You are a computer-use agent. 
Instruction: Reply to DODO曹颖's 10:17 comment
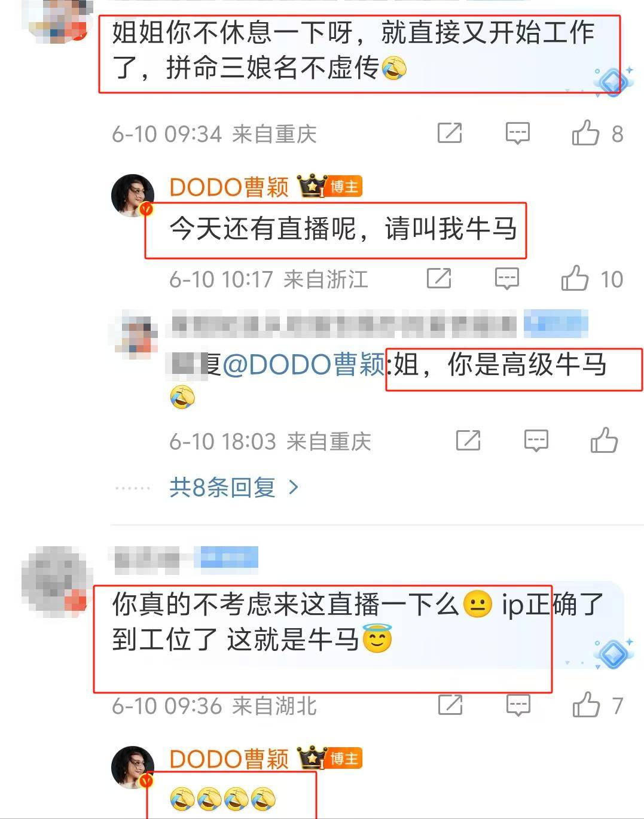point(507,278)
